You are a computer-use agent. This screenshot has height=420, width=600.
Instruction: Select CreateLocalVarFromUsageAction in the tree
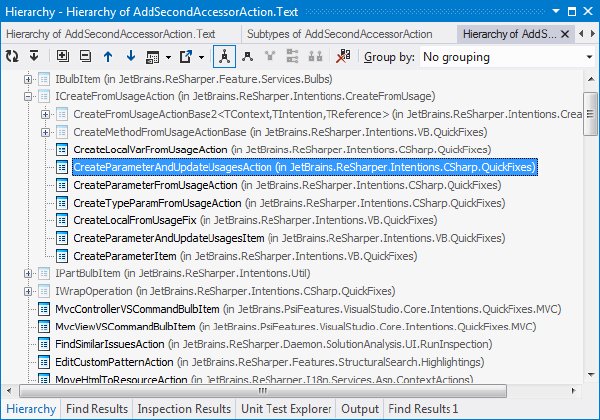tap(150, 150)
